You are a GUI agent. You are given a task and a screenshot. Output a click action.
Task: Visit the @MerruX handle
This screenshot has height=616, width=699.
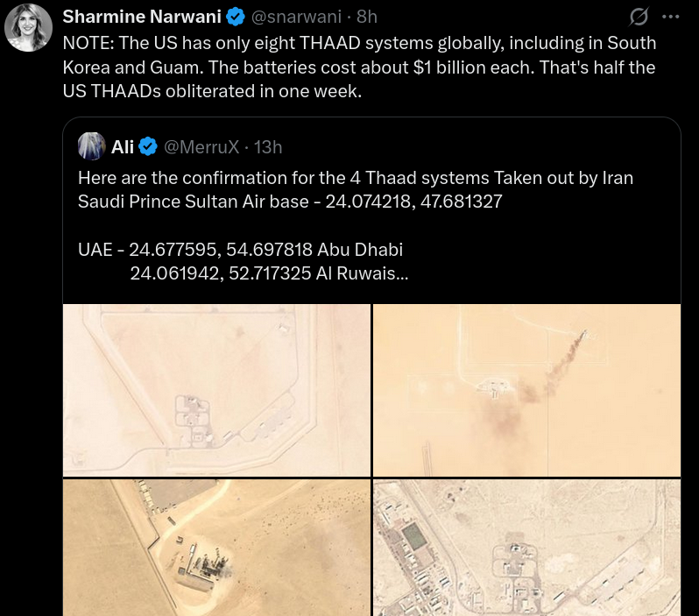[x=201, y=146]
